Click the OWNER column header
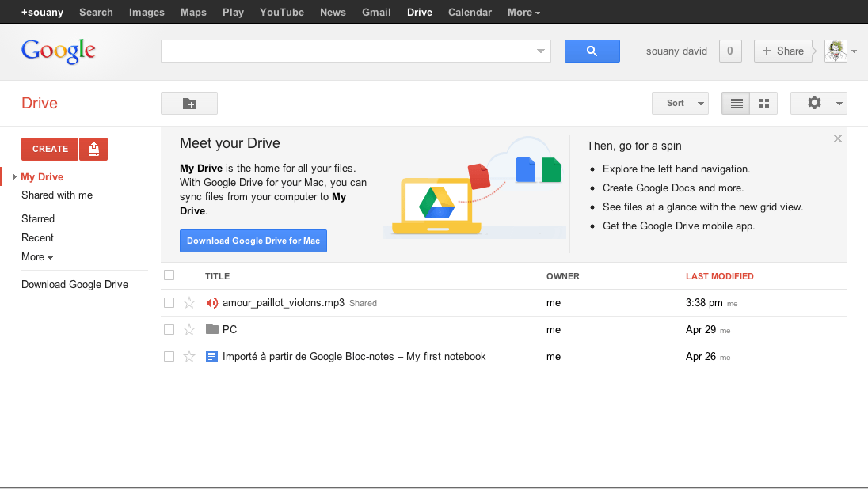 coord(563,276)
